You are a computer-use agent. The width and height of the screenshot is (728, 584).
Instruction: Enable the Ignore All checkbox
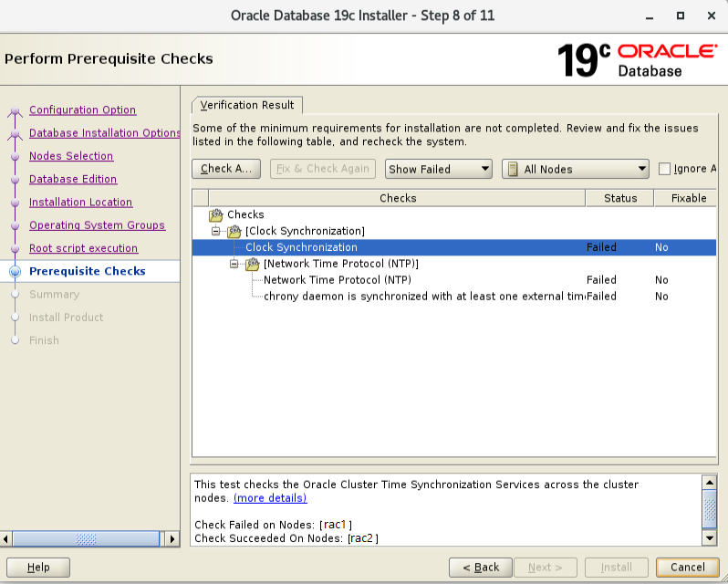coord(664,169)
